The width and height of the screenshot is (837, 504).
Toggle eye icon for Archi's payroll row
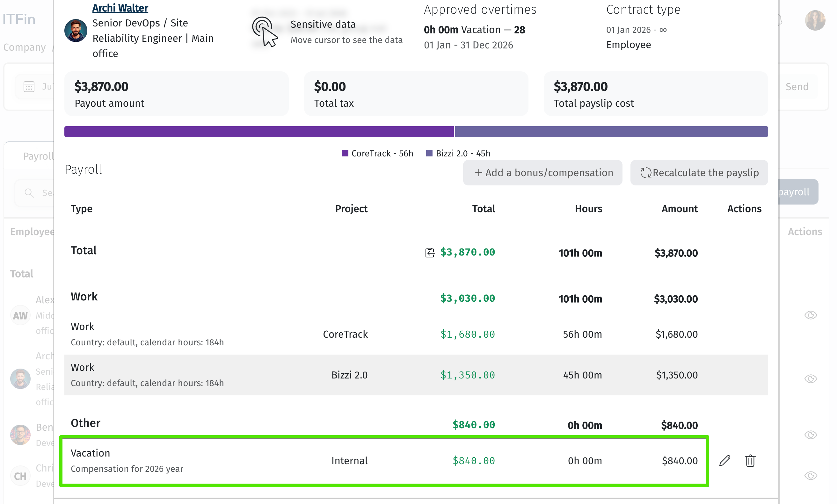(x=811, y=378)
